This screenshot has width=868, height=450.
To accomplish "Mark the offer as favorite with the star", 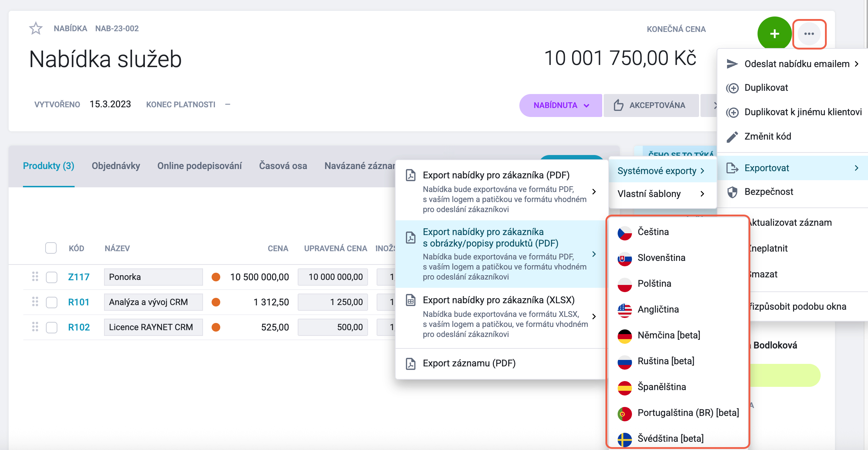I will tap(36, 28).
